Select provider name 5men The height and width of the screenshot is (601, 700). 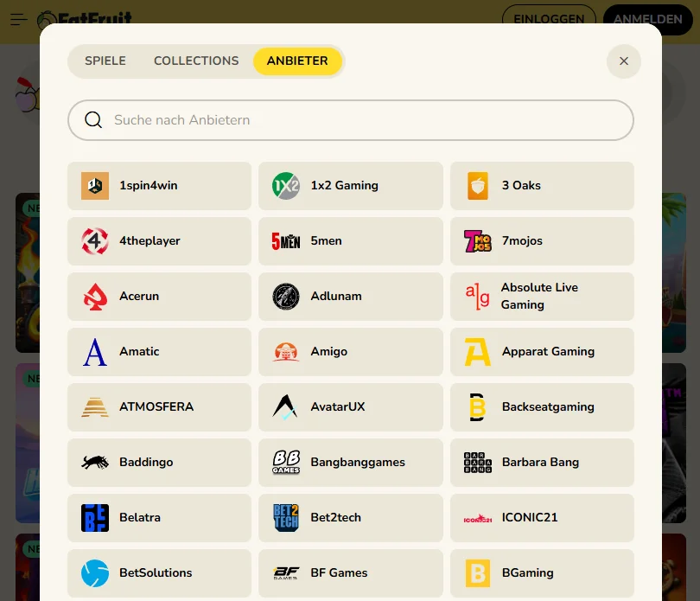click(x=327, y=241)
